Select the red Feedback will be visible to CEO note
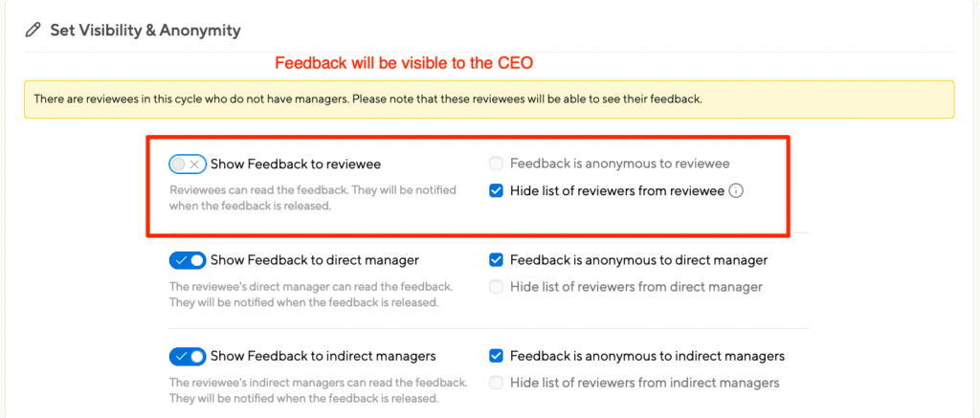Viewport: 980px width, 418px height. click(405, 63)
